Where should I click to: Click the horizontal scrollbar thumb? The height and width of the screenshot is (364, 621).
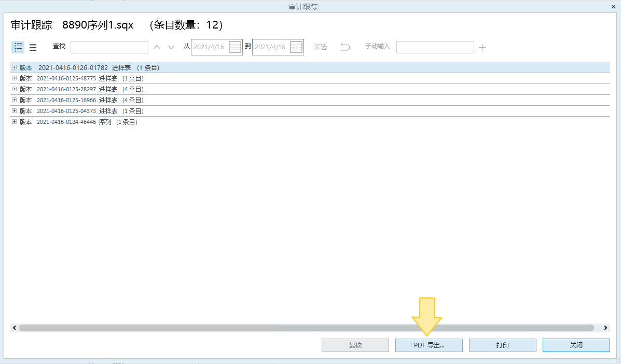tap(307, 328)
